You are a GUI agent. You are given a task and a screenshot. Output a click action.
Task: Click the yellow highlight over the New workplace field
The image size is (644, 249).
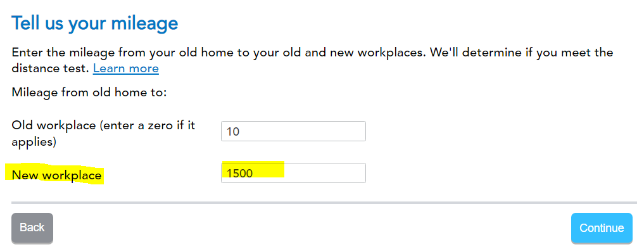(x=253, y=169)
